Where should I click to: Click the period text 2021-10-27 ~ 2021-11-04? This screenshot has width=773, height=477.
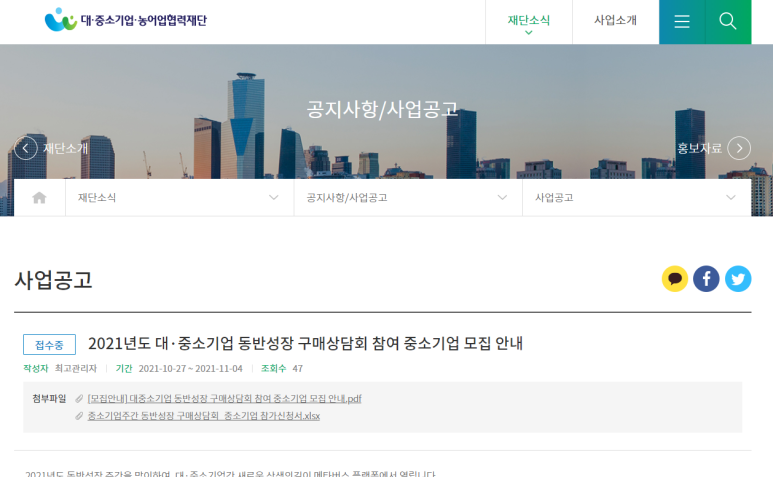point(190,369)
